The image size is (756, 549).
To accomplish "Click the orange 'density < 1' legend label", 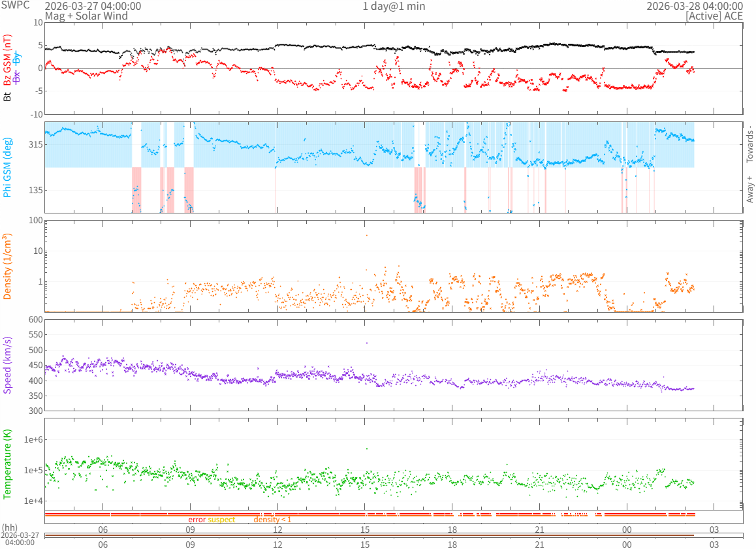I will point(272,520).
